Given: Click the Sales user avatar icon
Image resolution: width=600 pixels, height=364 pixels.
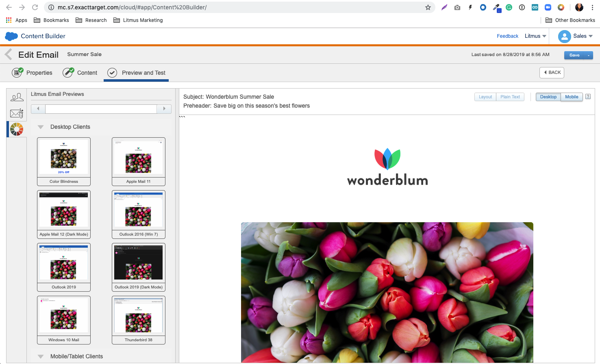Looking at the screenshot, I should [564, 36].
